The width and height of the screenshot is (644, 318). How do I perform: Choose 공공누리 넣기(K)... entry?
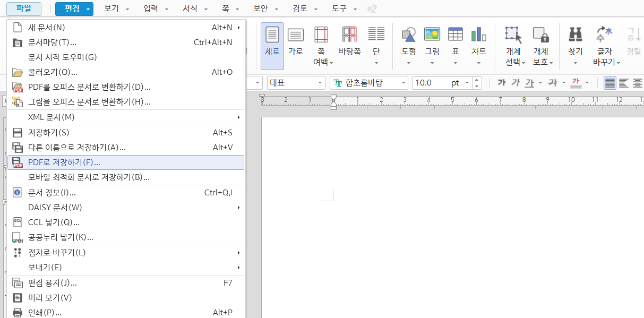point(126,237)
